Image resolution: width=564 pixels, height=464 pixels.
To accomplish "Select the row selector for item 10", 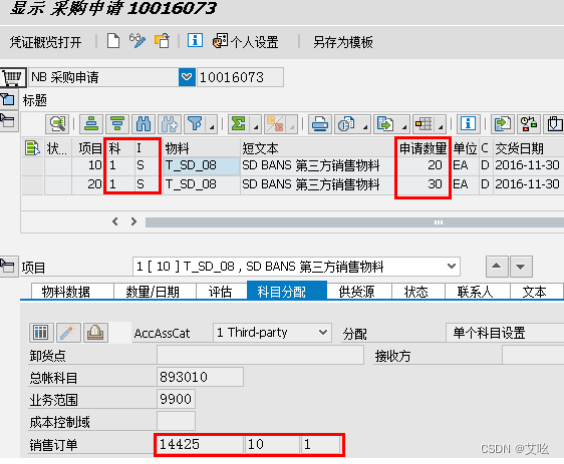I will tap(33, 166).
